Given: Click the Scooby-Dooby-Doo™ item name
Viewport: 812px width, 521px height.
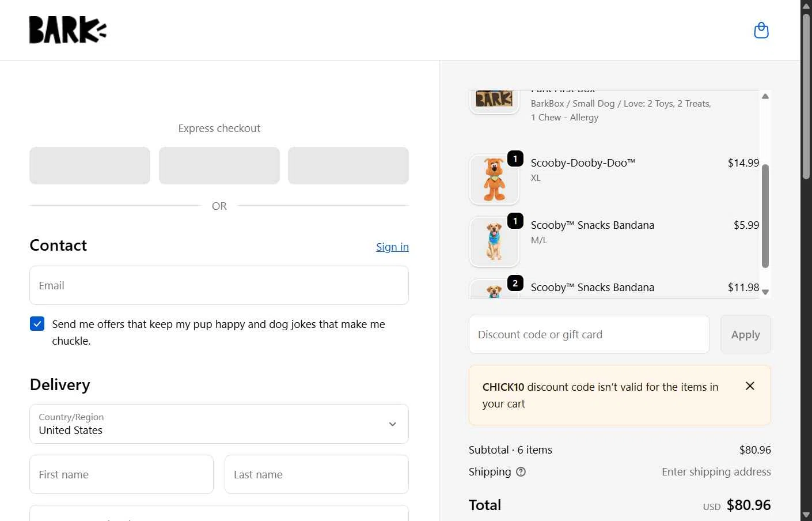Looking at the screenshot, I should tap(583, 163).
